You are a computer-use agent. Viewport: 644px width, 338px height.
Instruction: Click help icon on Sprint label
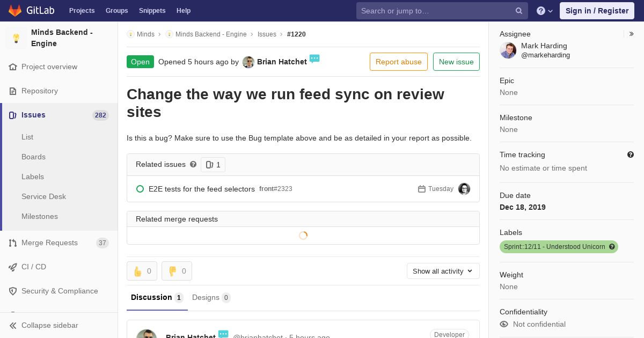[612, 247]
